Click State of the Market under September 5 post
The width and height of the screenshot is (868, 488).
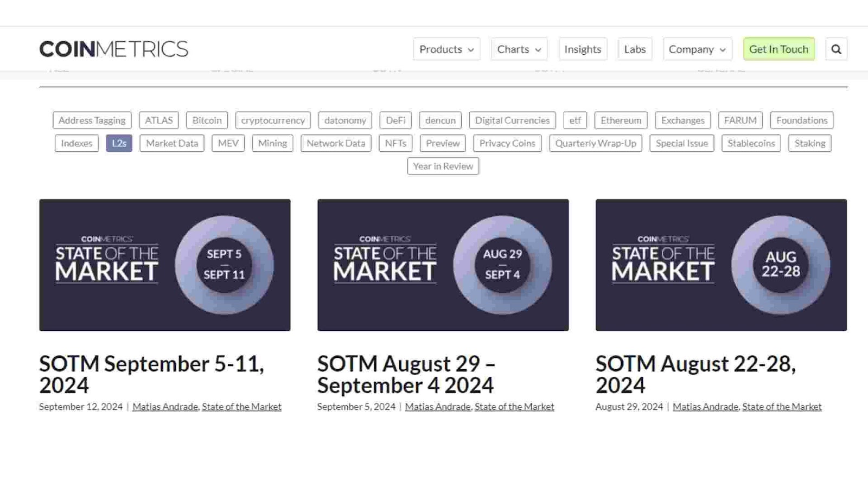514,407
